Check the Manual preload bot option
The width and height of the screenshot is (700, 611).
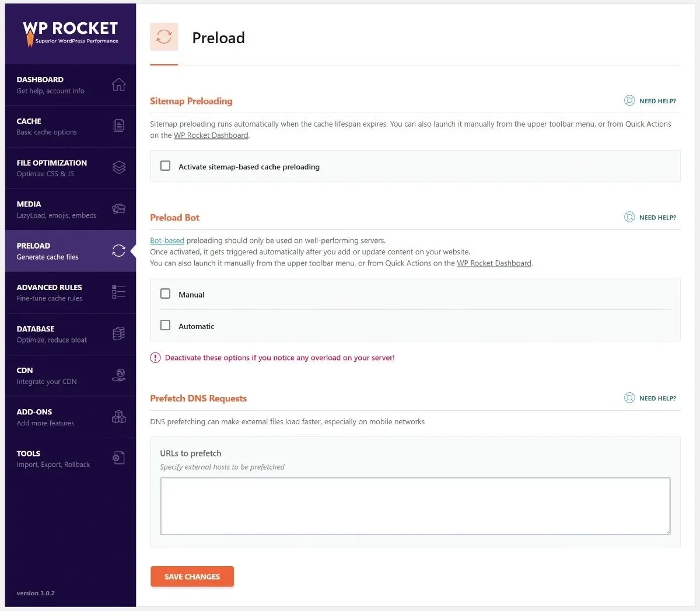pos(166,294)
